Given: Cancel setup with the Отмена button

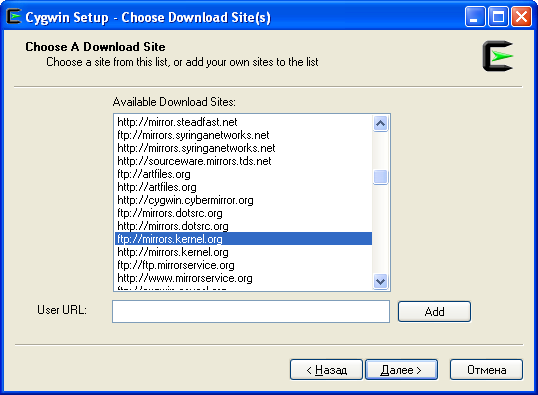Looking at the screenshot, I should pos(487,370).
